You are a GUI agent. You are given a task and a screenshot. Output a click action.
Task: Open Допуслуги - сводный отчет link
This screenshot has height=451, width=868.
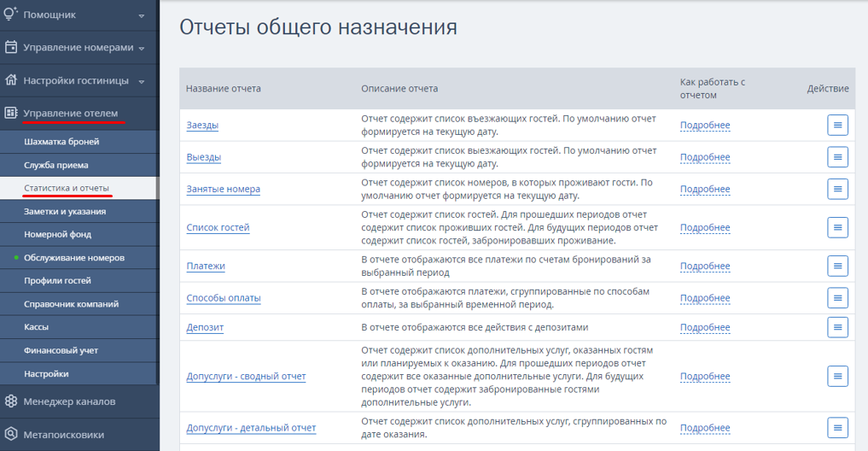[x=246, y=376]
